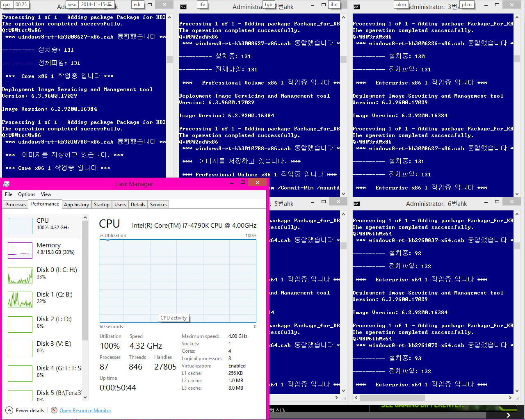This screenshot has width=525, height=420.
Task: Click scroll-up arrow in the 6번ahk window
Action: pos(517,214)
